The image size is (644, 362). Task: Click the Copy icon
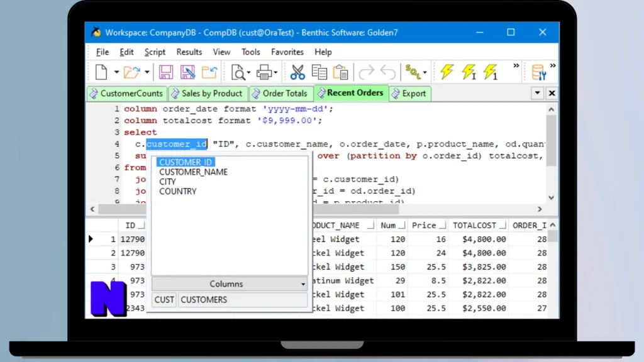pyautogui.click(x=319, y=72)
